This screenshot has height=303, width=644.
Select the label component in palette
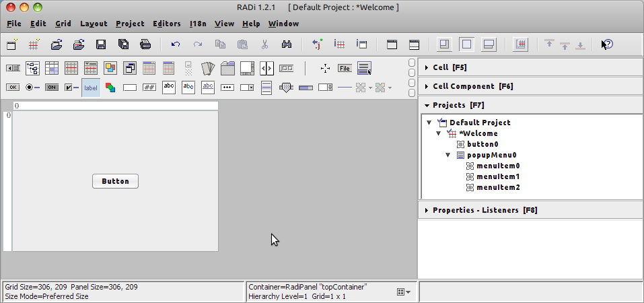(x=91, y=88)
